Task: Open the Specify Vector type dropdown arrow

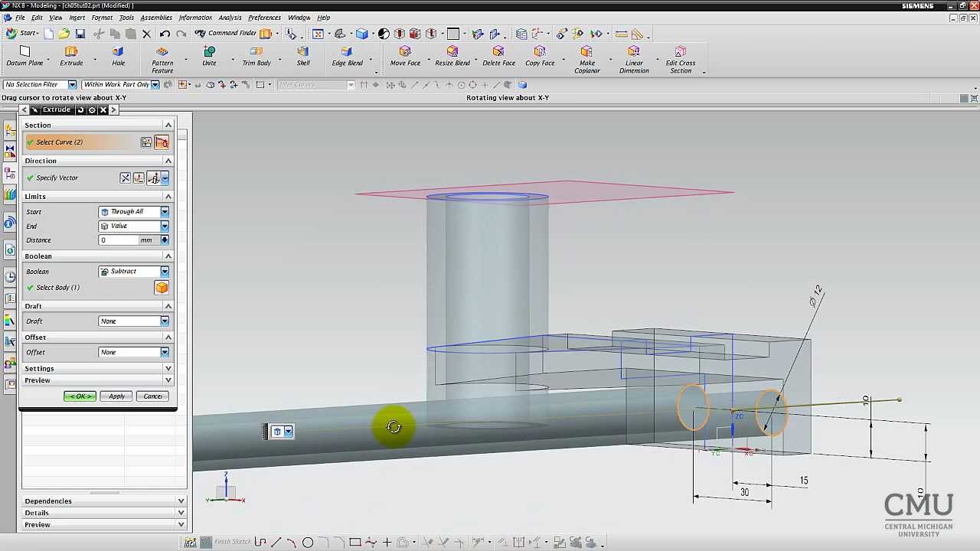Action: tap(165, 178)
